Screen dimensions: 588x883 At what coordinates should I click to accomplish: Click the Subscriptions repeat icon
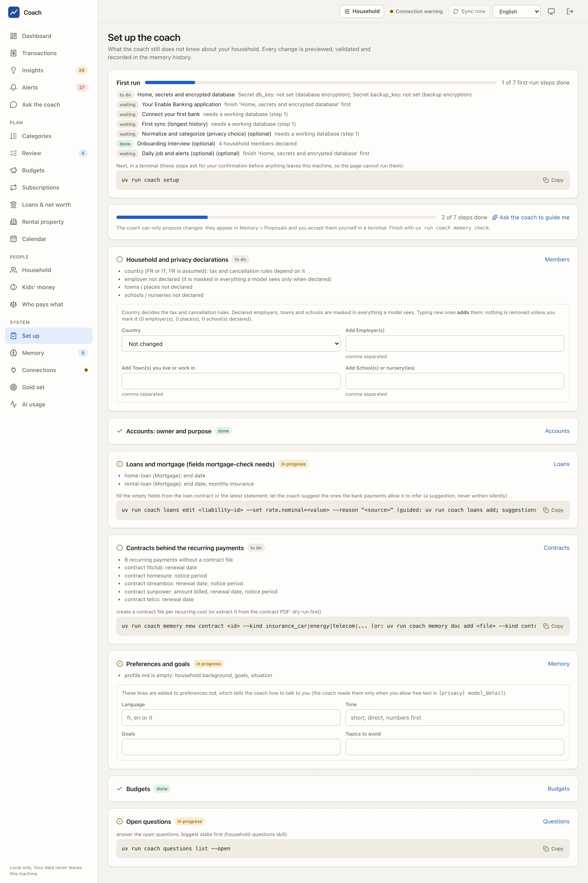(13, 187)
